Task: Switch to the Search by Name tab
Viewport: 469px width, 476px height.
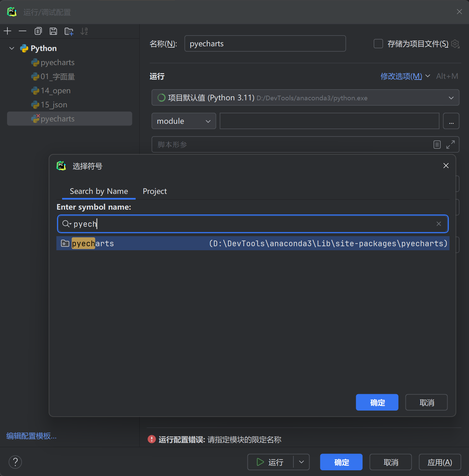Action: pyautogui.click(x=99, y=191)
